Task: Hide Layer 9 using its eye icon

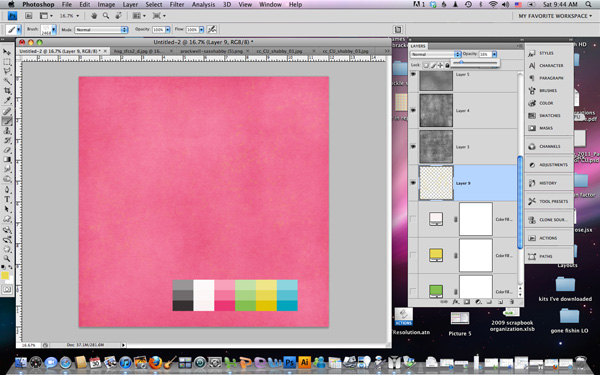Action: coord(413,183)
